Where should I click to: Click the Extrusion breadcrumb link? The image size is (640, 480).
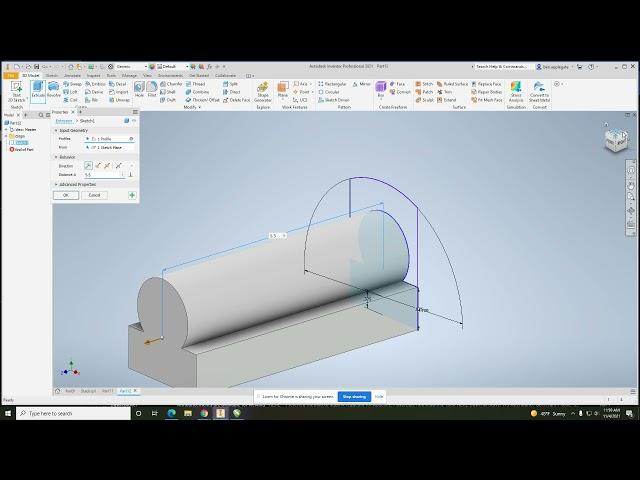64,121
